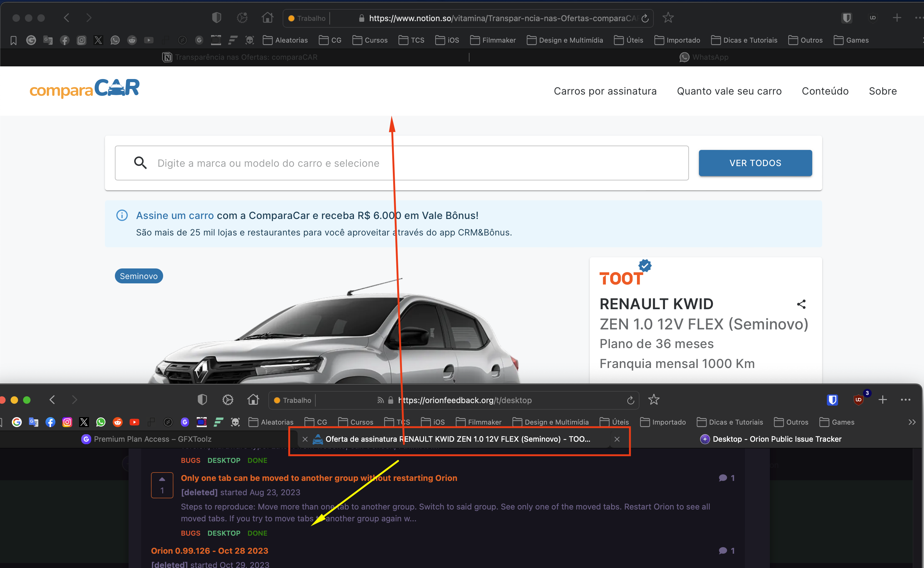Click the home icon in lower browser

click(x=253, y=400)
